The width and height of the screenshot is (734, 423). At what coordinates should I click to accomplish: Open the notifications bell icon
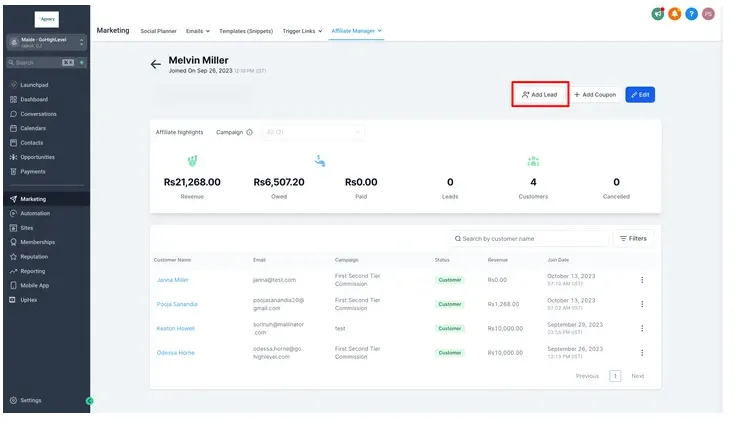675,14
